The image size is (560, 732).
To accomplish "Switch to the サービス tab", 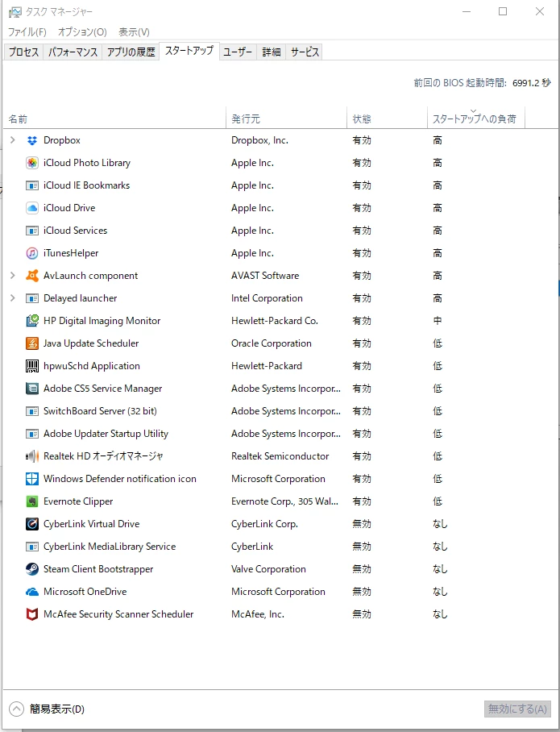I will tap(305, 52).
